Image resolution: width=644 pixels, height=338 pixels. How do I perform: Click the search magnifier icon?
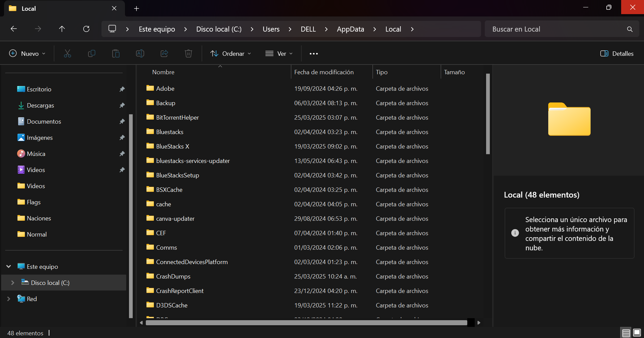[x=630, y=29]
